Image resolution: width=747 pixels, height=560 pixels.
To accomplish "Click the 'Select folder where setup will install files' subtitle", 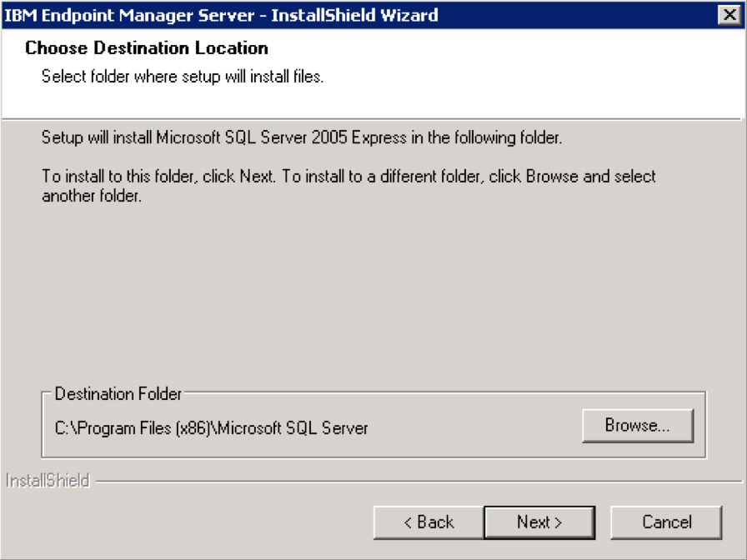I will (182, 77).
